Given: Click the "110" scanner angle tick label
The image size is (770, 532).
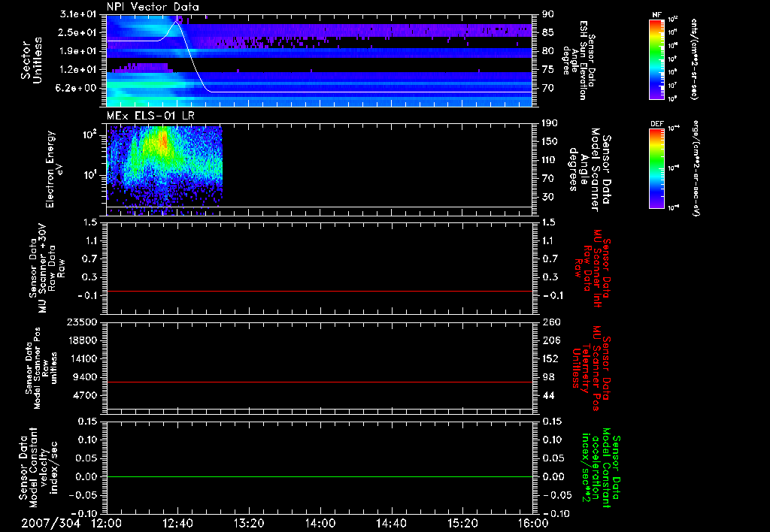Looking at the screenshot, I should tap(550, 160).
